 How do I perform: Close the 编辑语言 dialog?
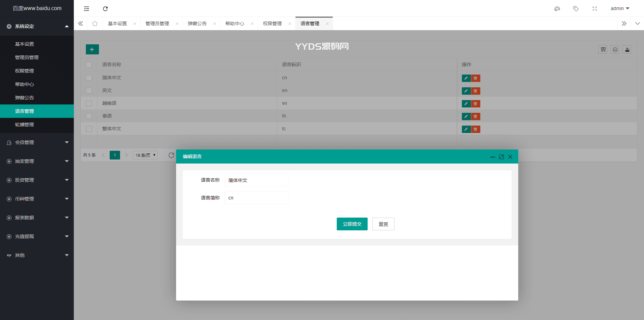point(510,157)
